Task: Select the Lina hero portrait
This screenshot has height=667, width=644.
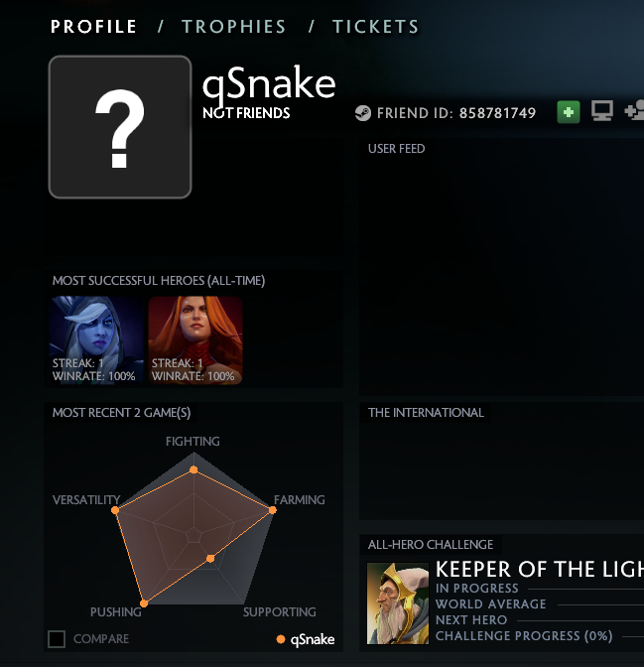Action: click(x=195, y=340)
